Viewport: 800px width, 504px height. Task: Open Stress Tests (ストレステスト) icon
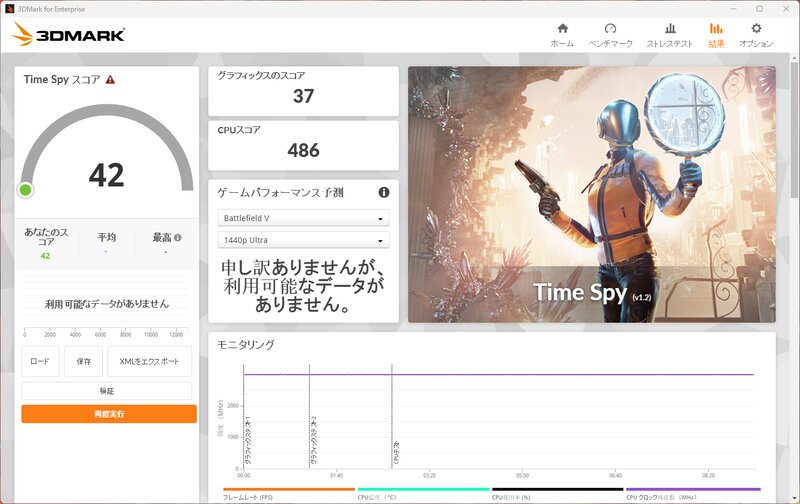coord(670,29)
